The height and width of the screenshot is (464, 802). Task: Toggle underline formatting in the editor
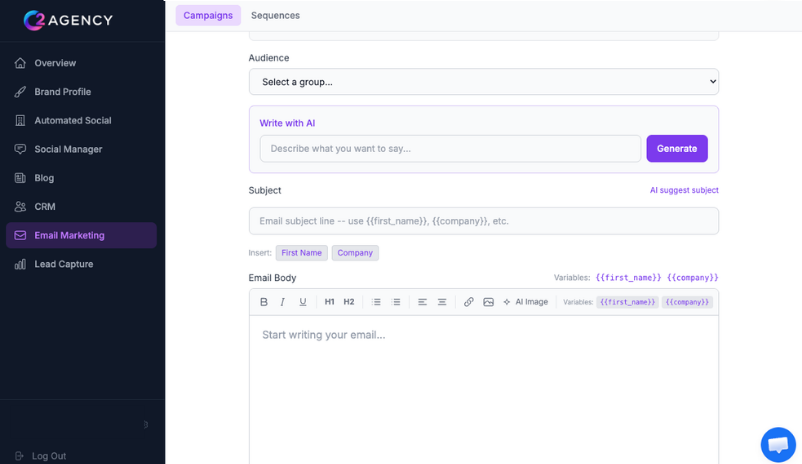pyautogui.click(x=303, y=302)
